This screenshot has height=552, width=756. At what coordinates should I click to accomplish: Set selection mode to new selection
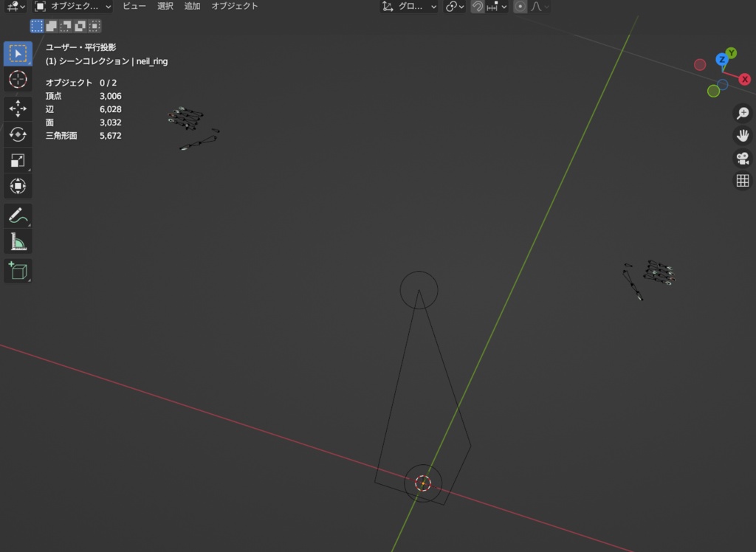point(37,26)
